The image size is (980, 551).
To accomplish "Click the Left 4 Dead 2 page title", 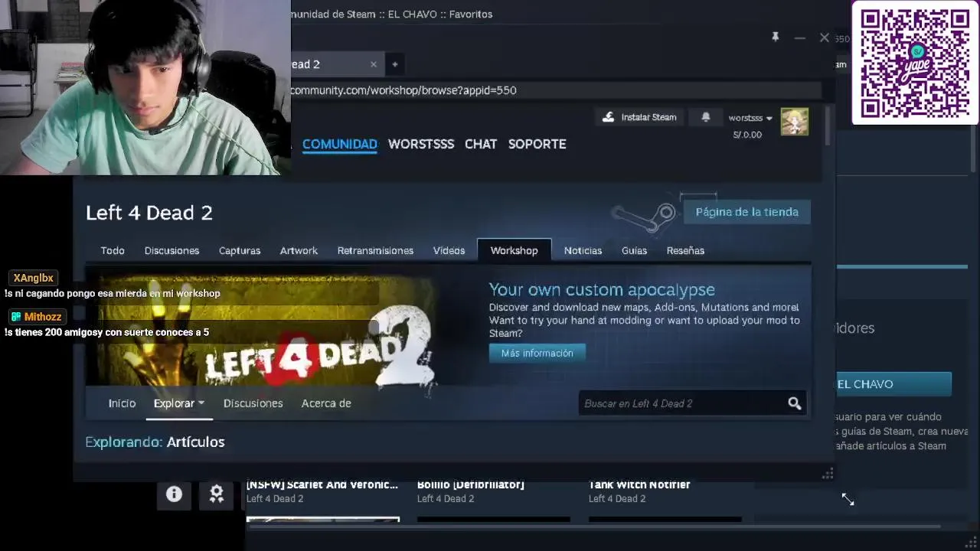I will [149, 213].
